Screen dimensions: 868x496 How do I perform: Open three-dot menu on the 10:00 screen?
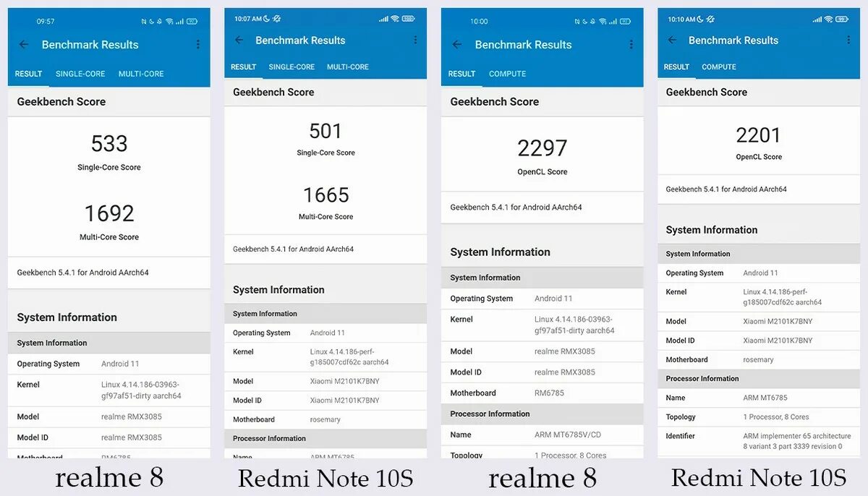coord(631,45)
